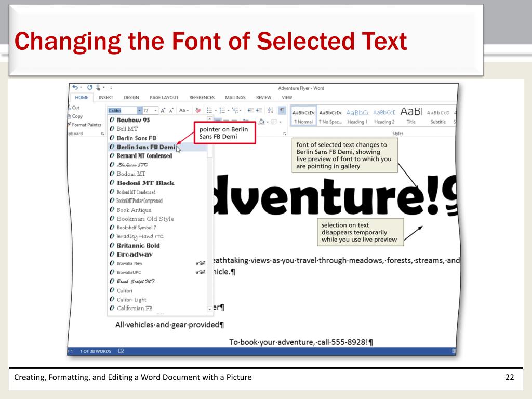Image resolution: width=532 pixels, height=399 pixels.
Task: Click the Format Painter brush
Action: [x=69, y=125]
